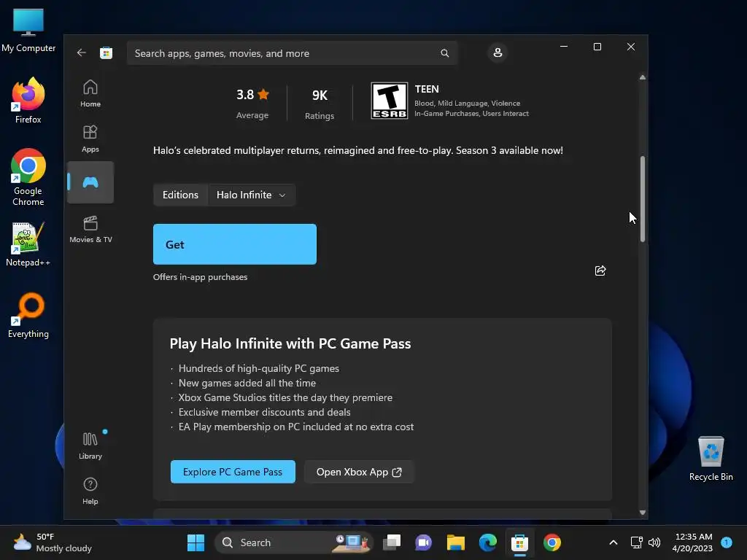
Task: Show hidden system tray icons
Action: tap(613, 542)
